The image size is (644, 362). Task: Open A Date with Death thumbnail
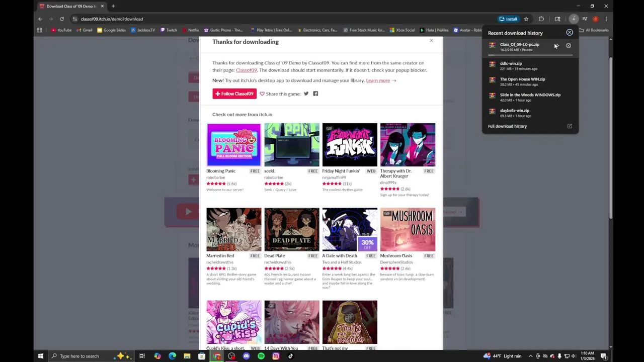point(350,229)
